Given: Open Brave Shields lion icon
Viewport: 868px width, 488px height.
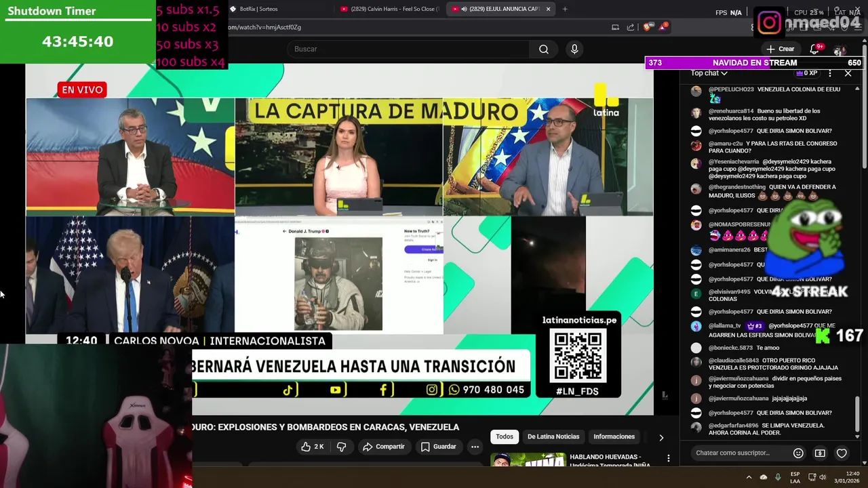Looking at the screenshot, I should tap(648, 27).
